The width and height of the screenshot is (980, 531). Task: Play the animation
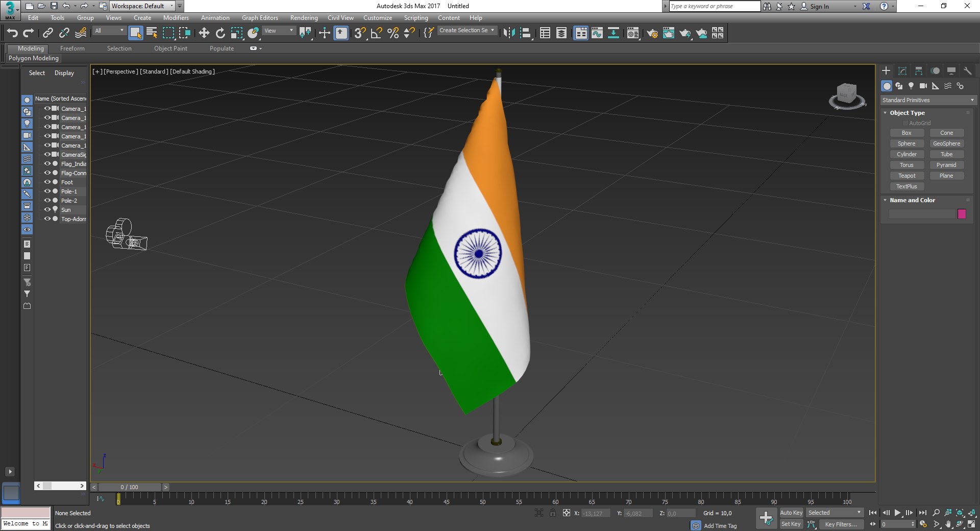click(x=897, y=513)
